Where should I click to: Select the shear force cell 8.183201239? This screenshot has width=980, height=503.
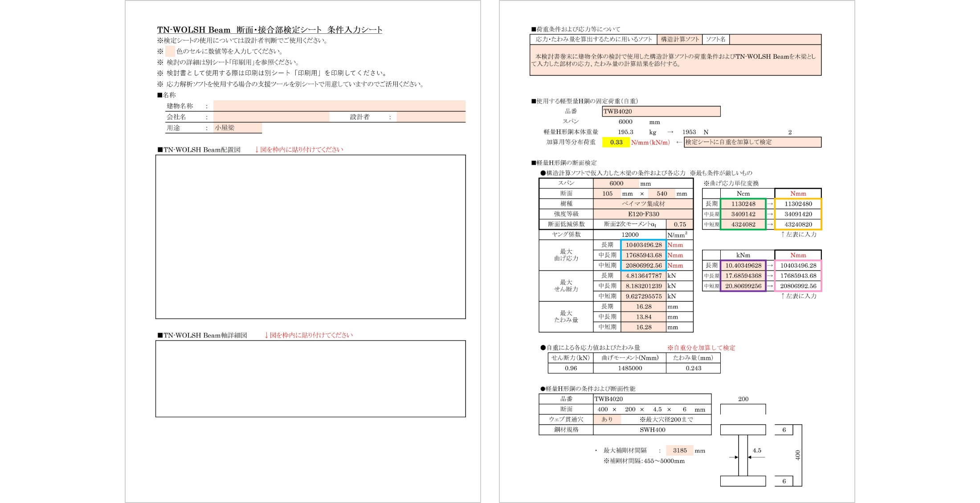(x=644, y=286)
